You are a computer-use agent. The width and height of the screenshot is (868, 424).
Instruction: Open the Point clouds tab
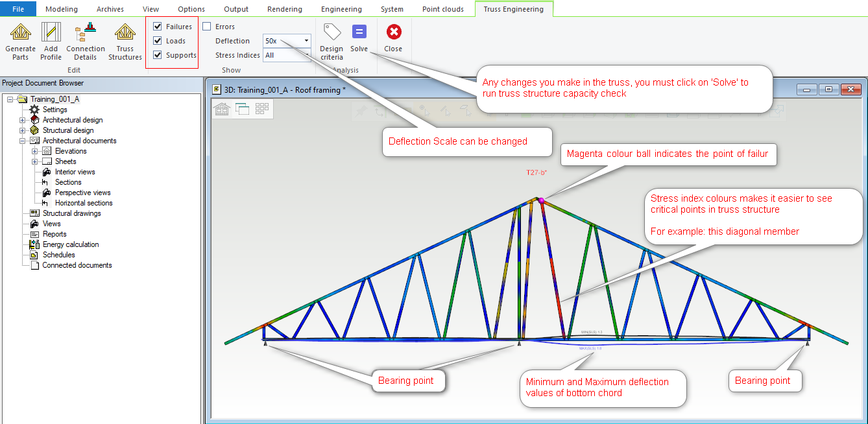coord(442,9)
